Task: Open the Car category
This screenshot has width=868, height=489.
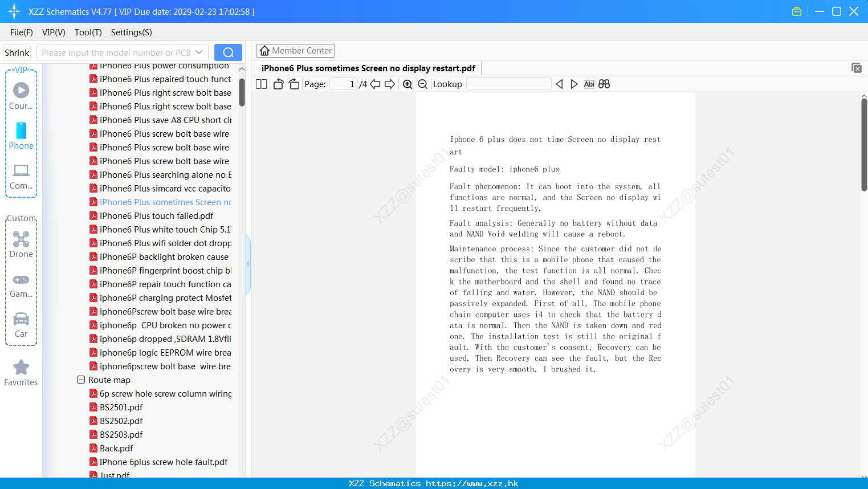Action: [x=21, y=325]
